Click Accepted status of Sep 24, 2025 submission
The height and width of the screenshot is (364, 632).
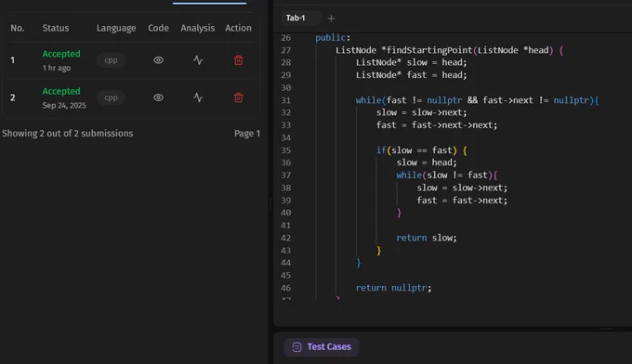pos(61,91)
